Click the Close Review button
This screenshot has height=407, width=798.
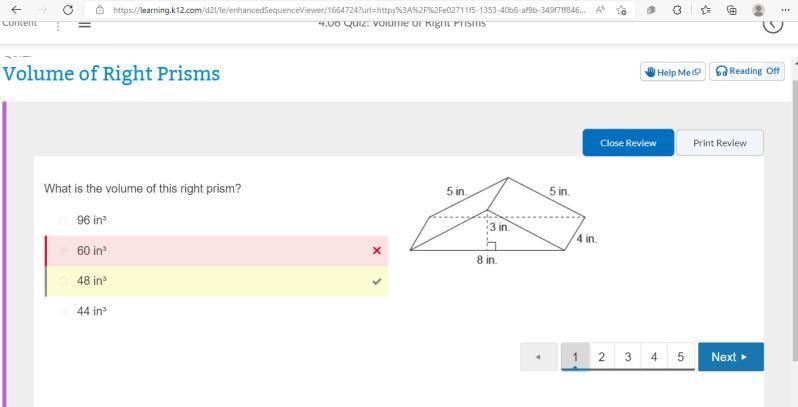(628, 143)
